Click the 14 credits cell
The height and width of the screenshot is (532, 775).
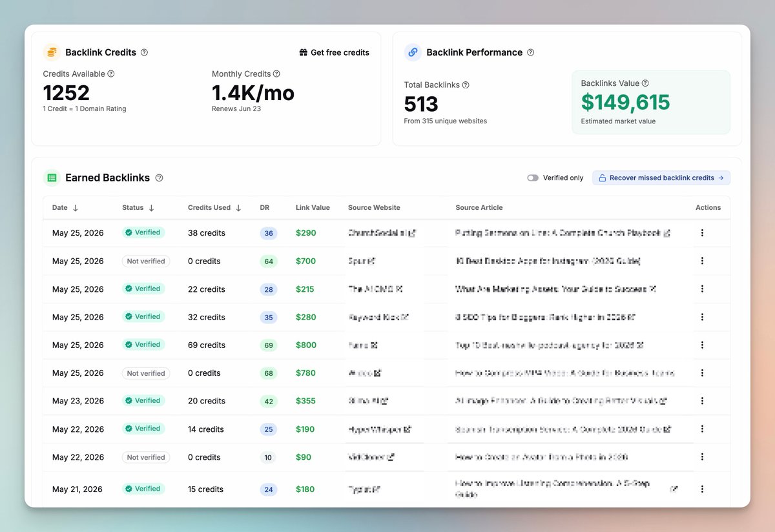click(x=206, y=429)
